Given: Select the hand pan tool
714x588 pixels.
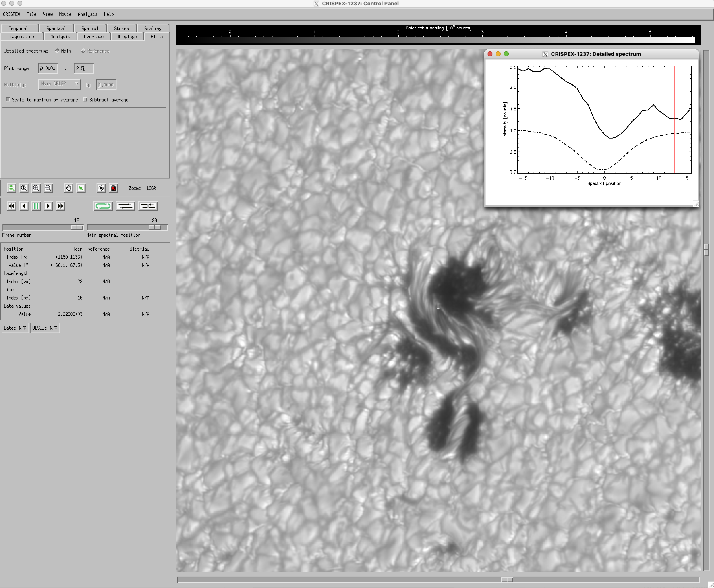Looking at the screenshot, I should pos(69,188).
